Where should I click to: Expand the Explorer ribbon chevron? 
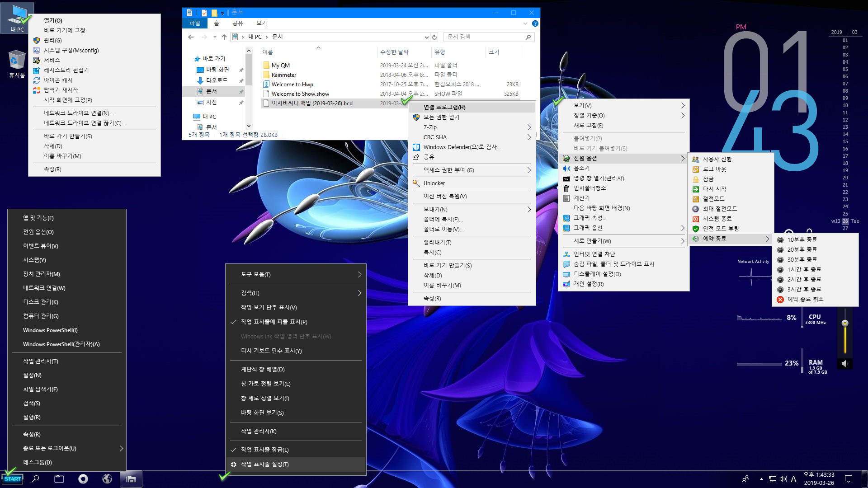tap(525, 23)
